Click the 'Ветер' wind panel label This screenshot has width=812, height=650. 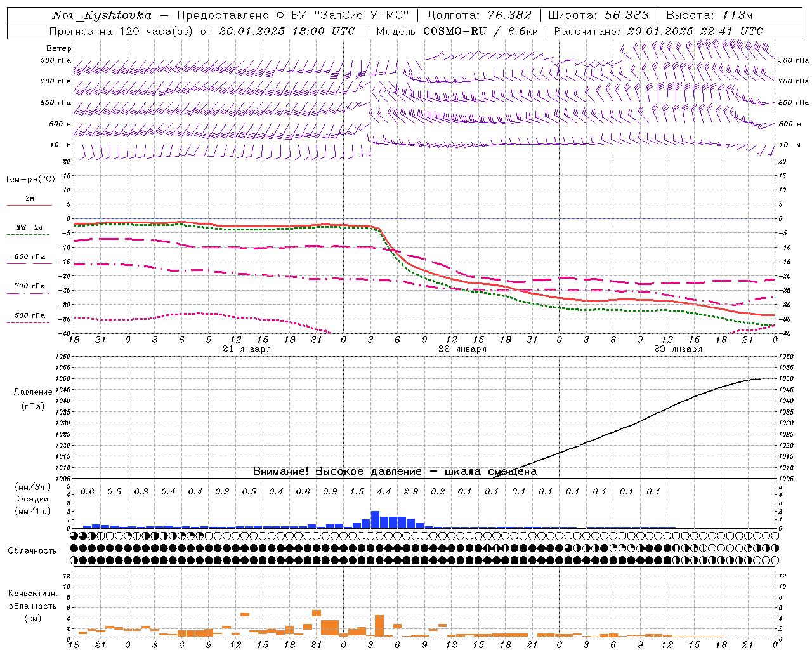pyautogui.click(x=58, y=48)
